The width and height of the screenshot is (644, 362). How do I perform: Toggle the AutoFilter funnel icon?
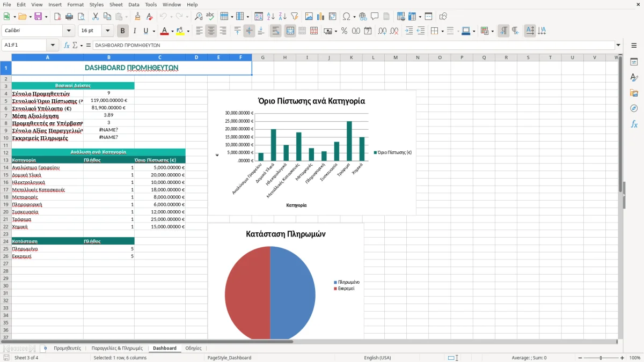295,17
